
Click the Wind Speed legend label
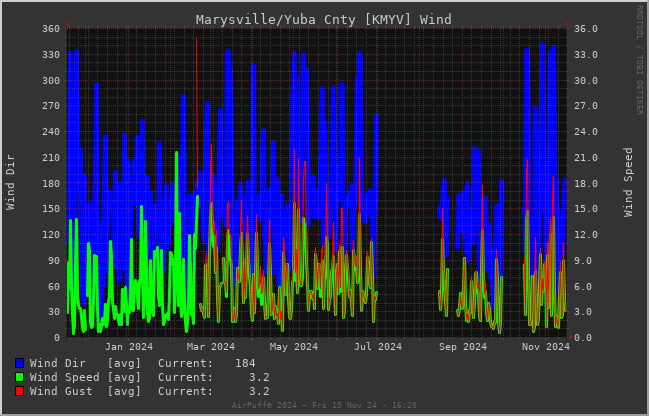(64, 378)
